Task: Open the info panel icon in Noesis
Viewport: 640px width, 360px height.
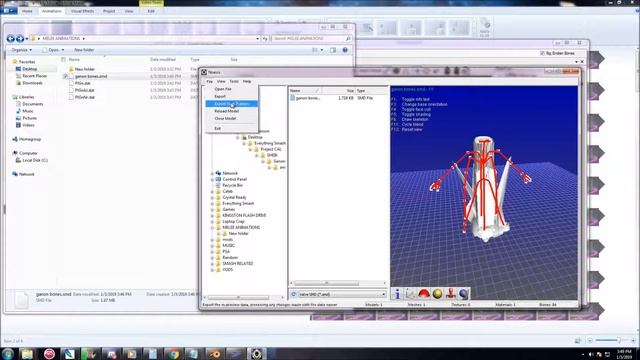Action: pos(397,294)
